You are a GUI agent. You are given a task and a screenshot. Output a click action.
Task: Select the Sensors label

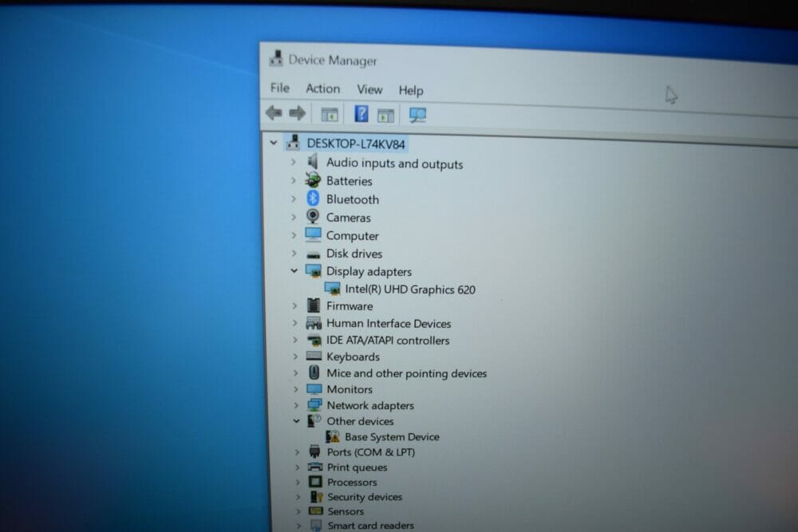click(x=346, y=511)
